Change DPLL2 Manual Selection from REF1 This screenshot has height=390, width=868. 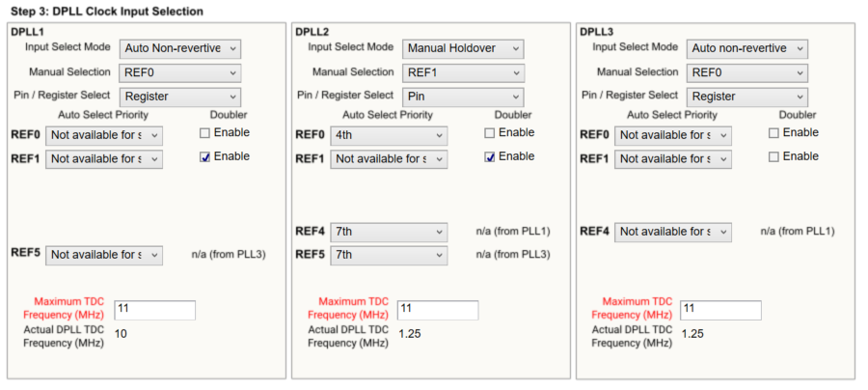click(x=462, y=72)
